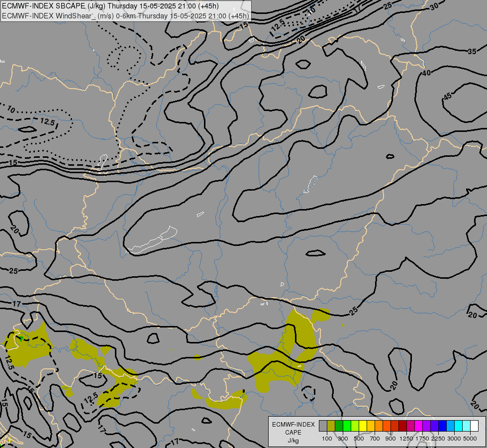Click the small dark green CAPE patch
Image resolution: width=487 pixels, height=448 pixels.
tap(21, 338)
